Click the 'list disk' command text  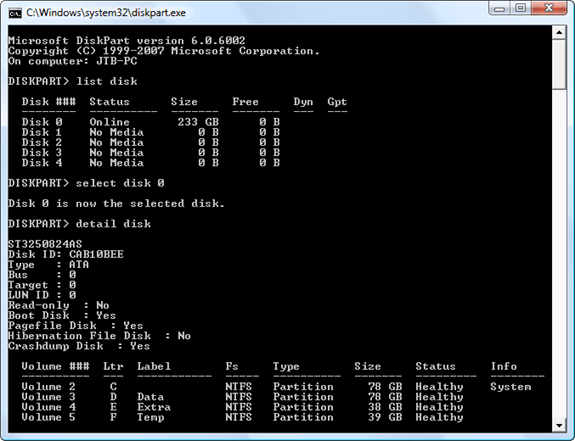(x=107, y=81)
